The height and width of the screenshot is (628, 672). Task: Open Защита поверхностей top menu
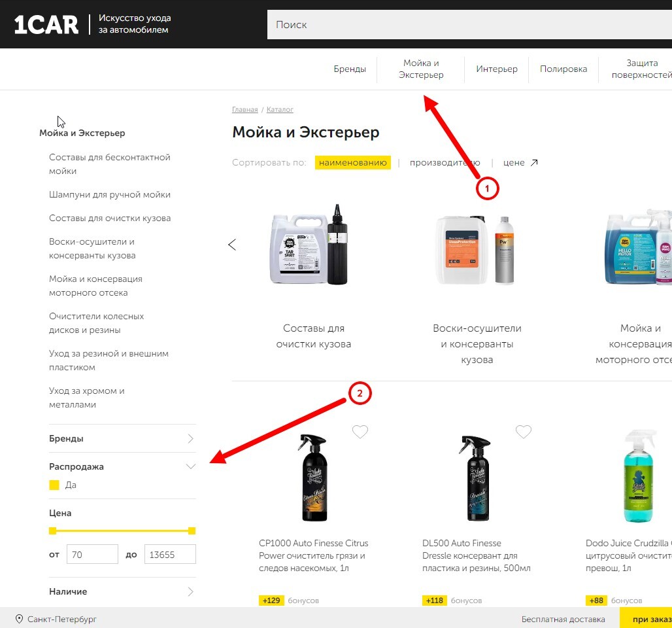[641, 69]
